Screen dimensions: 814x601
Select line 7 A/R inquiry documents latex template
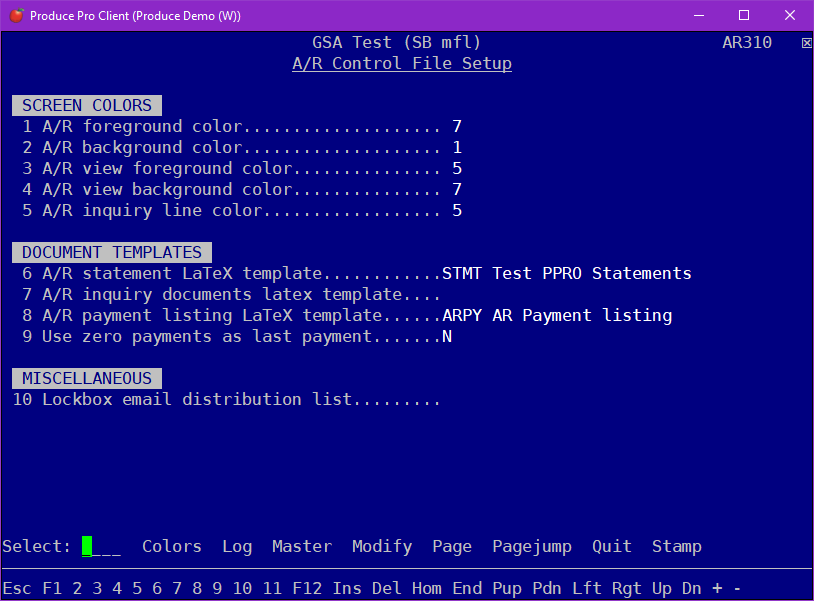pos(231,295)
